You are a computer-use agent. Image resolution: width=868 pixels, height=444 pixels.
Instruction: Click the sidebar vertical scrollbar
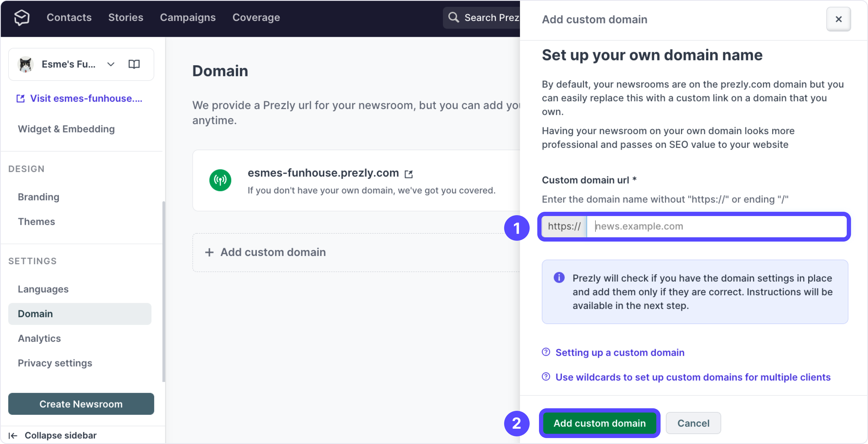[x=164, y=292]
